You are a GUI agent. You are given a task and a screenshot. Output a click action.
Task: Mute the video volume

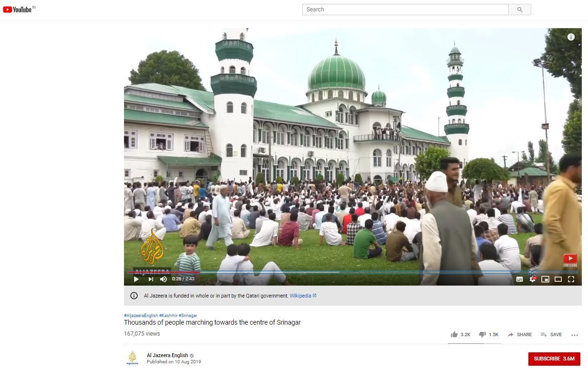[x=164, y=279]
